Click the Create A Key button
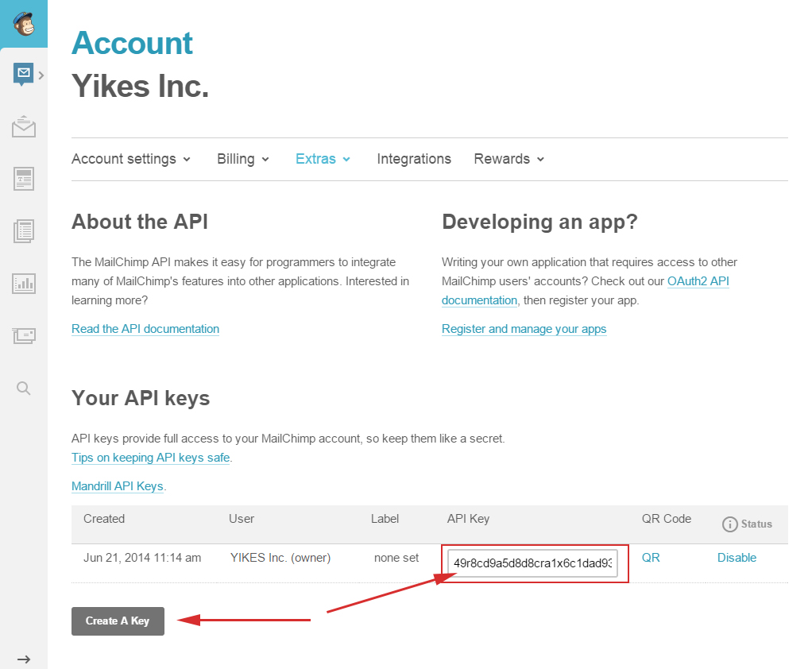 [118, 621]
